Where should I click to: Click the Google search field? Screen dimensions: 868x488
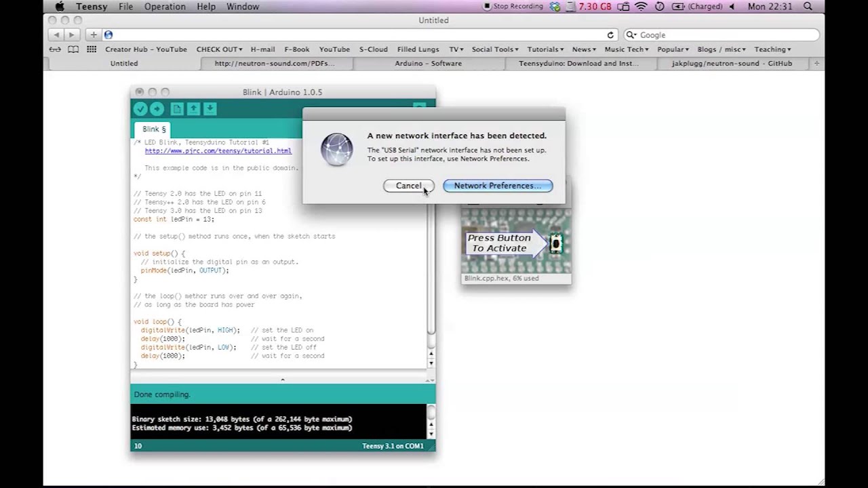[721, 35]
